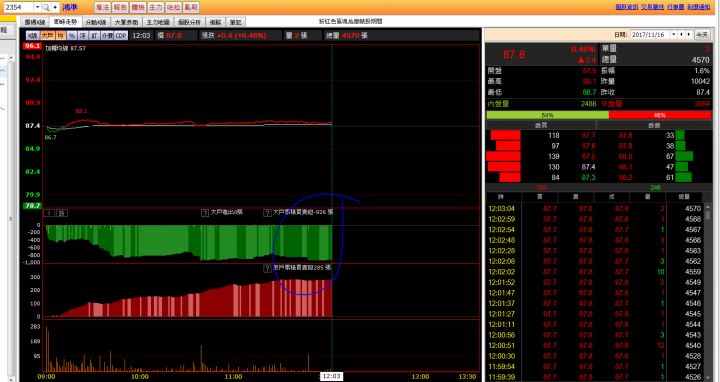The height and width of the screenshot is (382, 720).
Task: Click the question mark box at chart left
Action: (x=49, y=213)
